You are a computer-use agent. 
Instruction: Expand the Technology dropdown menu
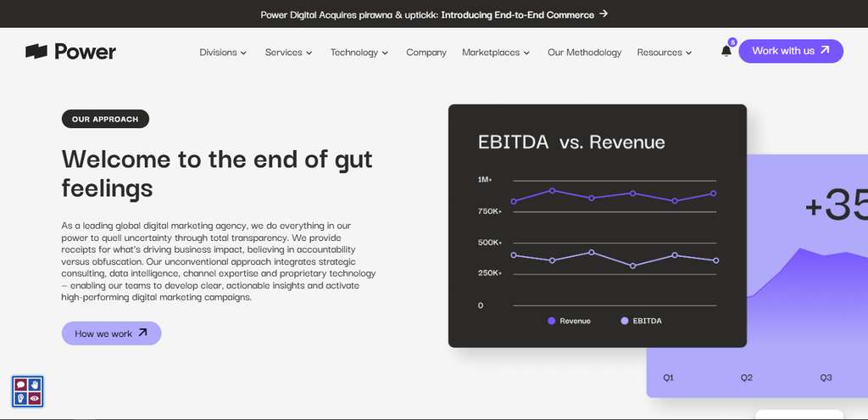point(359,52)
